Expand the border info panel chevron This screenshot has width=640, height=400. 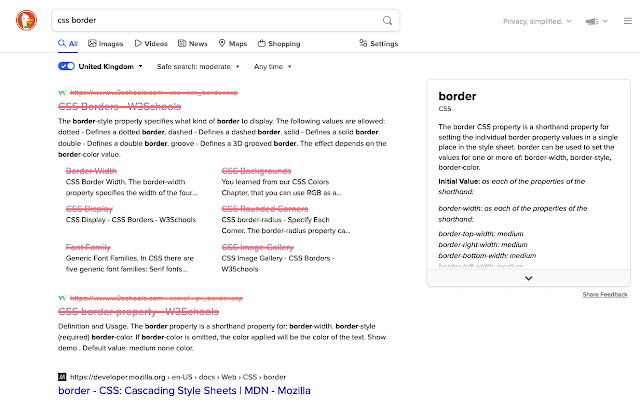tap(529, 278)
